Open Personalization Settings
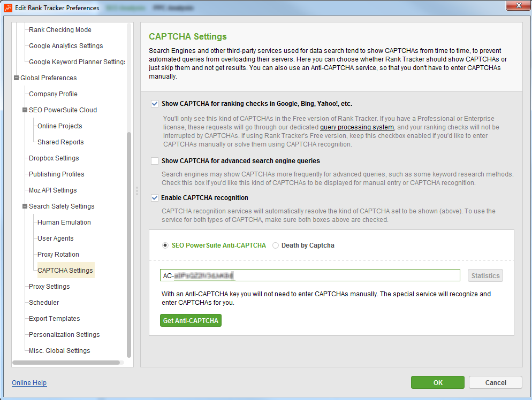 tap(64, 335)
